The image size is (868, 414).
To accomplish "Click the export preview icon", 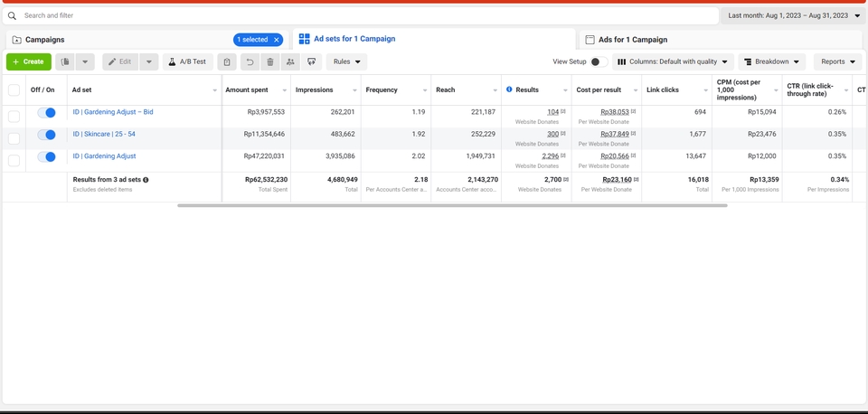I will click(x=312, y=62).
